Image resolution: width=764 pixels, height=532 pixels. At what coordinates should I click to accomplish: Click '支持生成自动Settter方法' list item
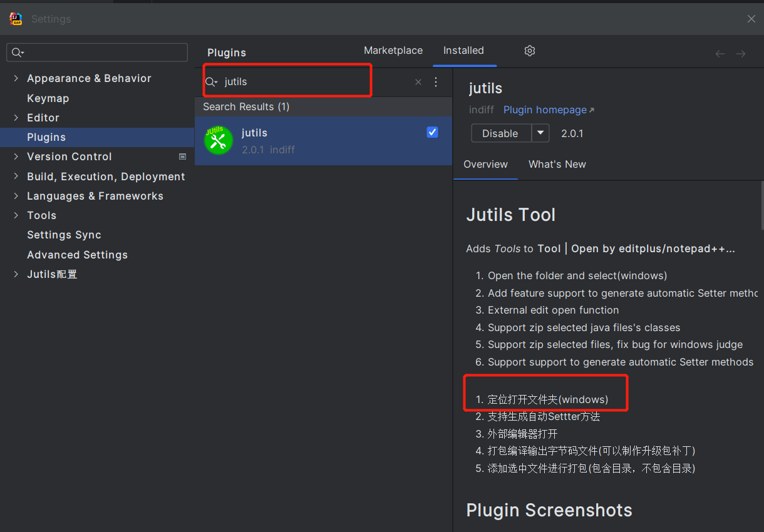pos(544,417)
